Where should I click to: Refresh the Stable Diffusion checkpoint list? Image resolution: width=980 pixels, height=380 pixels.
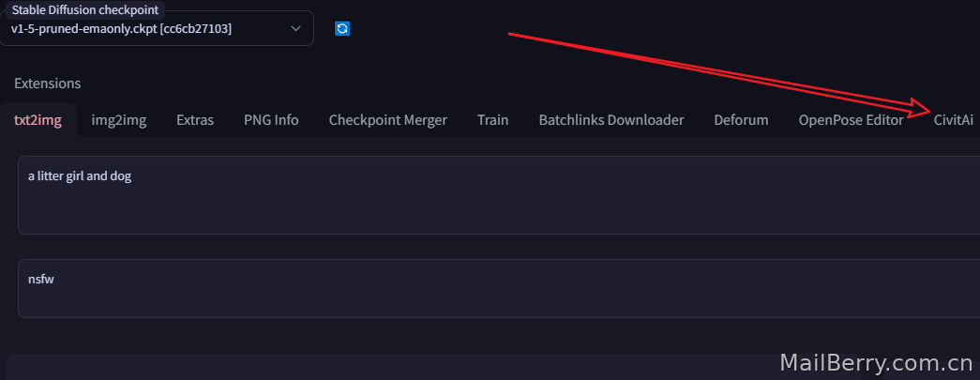click(342, 29)
